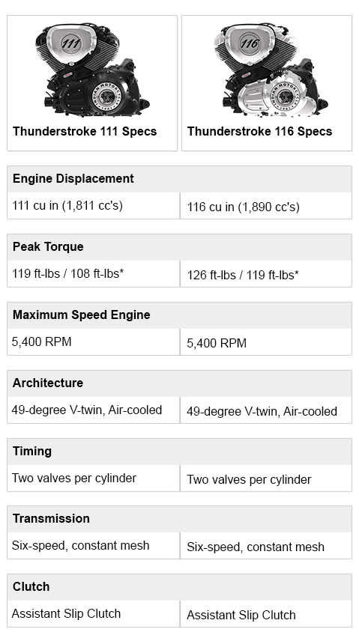Select the 126 ft-lbs / 119 ft-lbs* value
The height and width of the screenshot is (644, 359).
[x=243, y=275]
